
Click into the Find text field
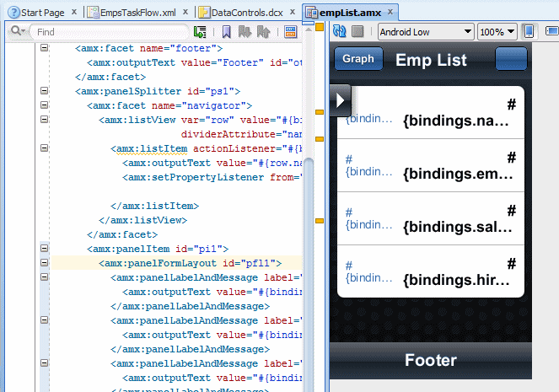pyautogui.click(x=109, y=32)
